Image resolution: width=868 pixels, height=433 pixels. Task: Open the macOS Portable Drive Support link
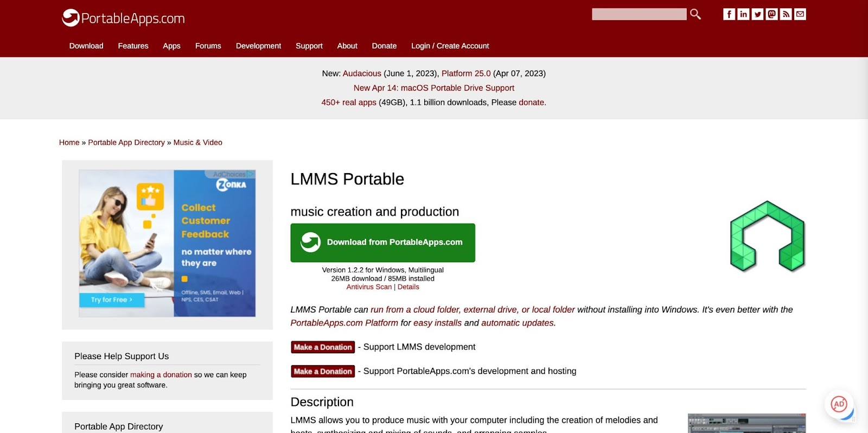[x=434, y=88]
